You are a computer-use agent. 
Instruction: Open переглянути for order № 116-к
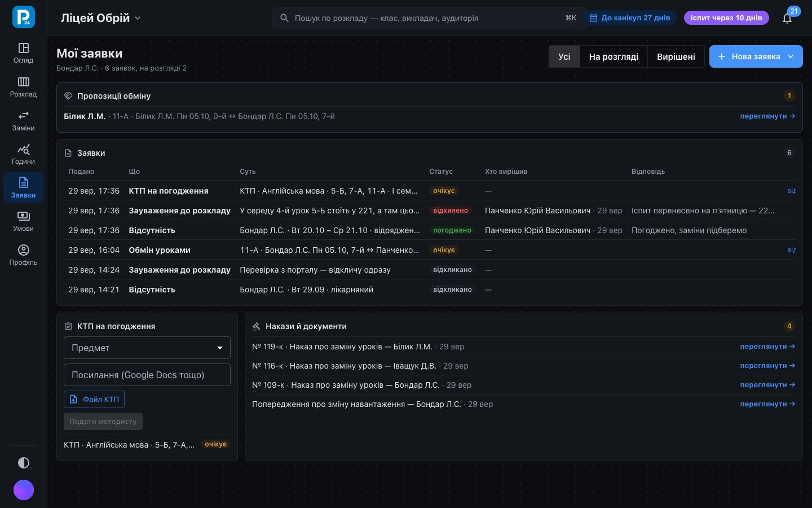pyautogui.click(x=767, y=366)
